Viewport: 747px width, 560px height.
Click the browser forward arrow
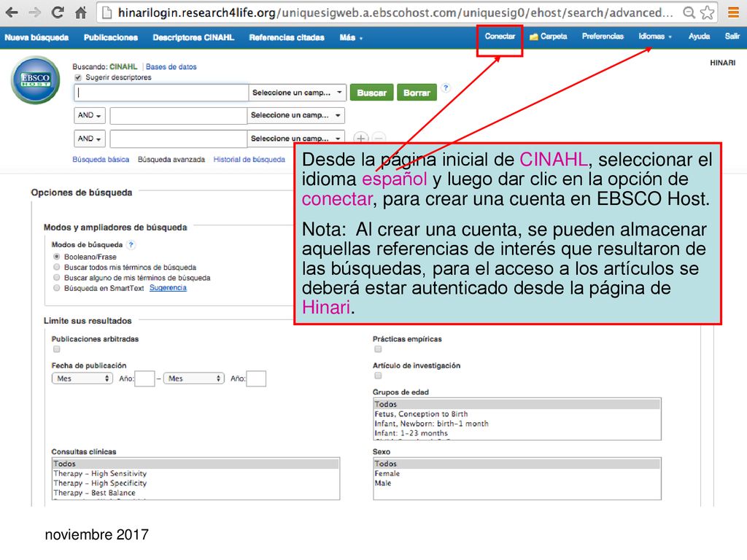pyautogui.click(x=34, y=13)
